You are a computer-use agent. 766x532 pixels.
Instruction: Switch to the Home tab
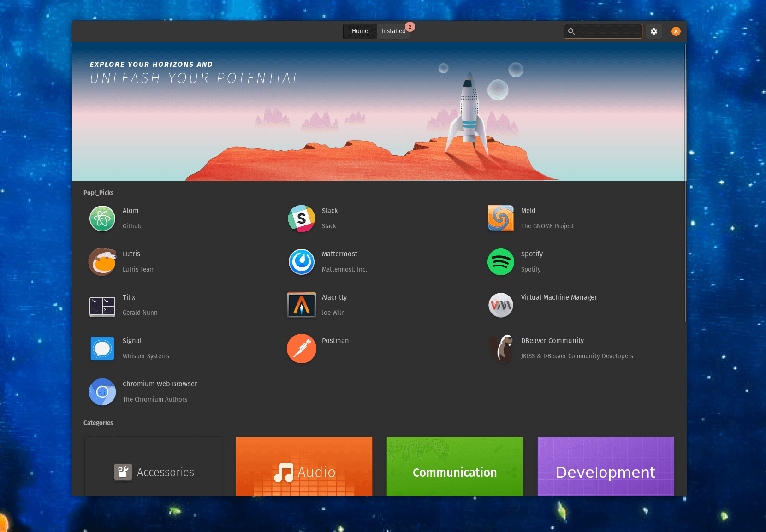tap(360, 31)
